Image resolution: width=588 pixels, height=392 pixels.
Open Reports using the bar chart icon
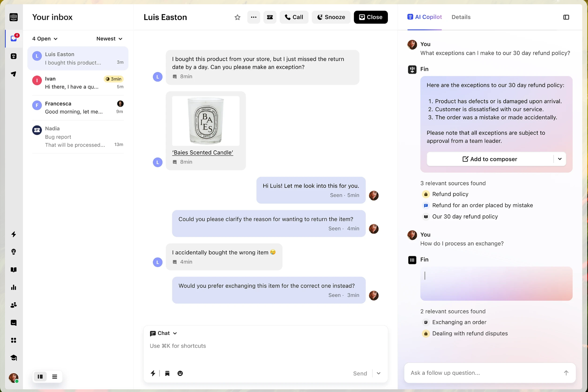(14, 287)
